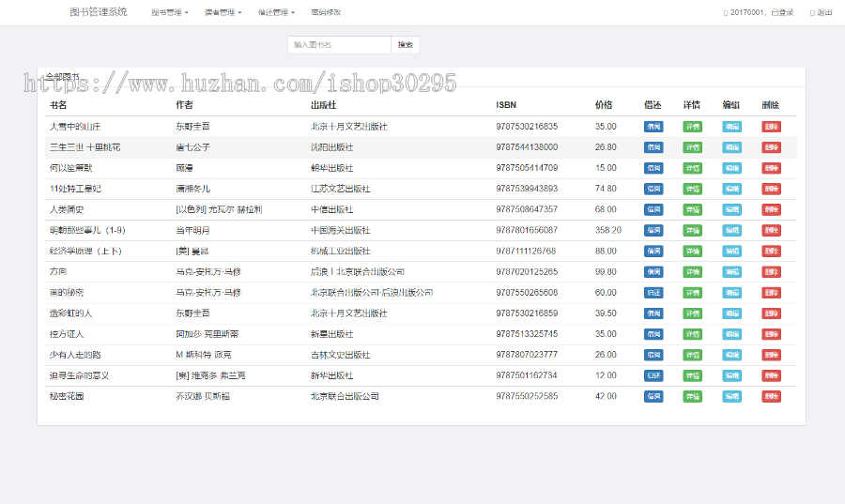Viewport: 845px width, 504px height.
Task: Borrow the book 控方证人
Action: coord(653,334)
